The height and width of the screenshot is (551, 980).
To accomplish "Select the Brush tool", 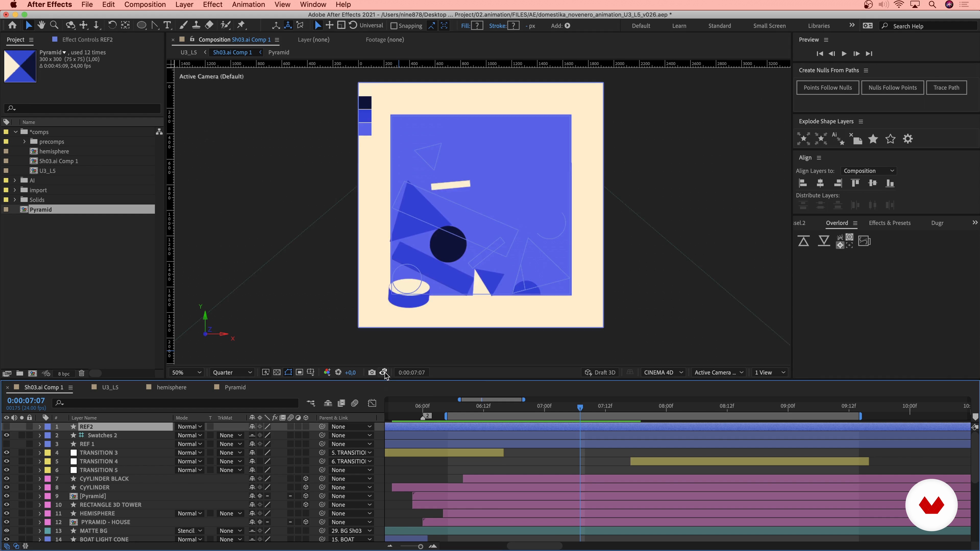I will pyautogui.click(x=183, y=26).
